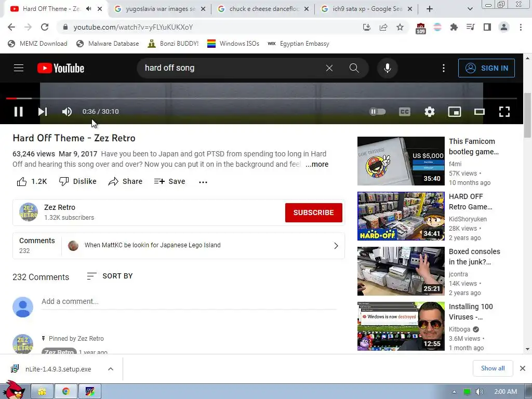
Task: Save the video to a playlist
Action: pos(169,181)
